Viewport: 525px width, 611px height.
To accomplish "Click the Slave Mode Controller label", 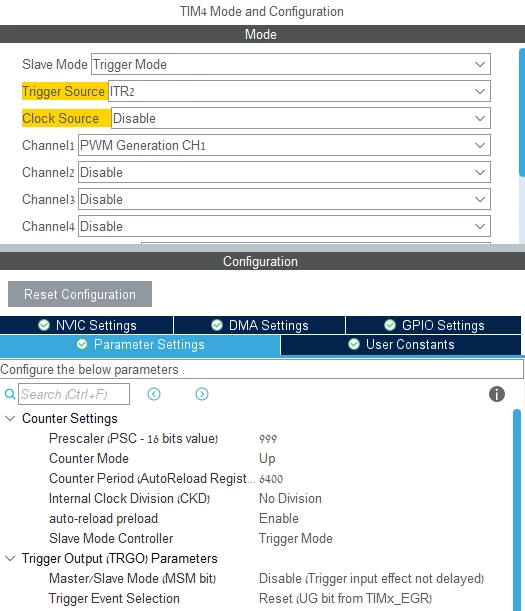I will 111,539.
